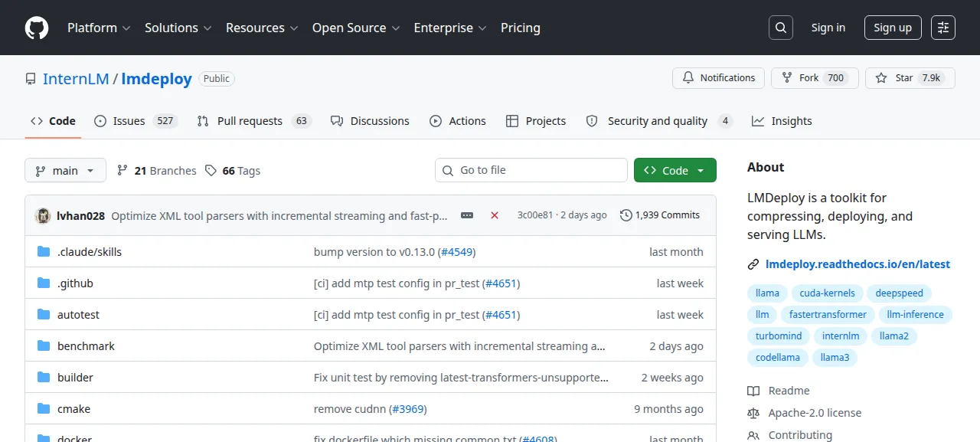Select the Code tab
Viewport: 980px width, 442px height.
(x=53, y=121)
